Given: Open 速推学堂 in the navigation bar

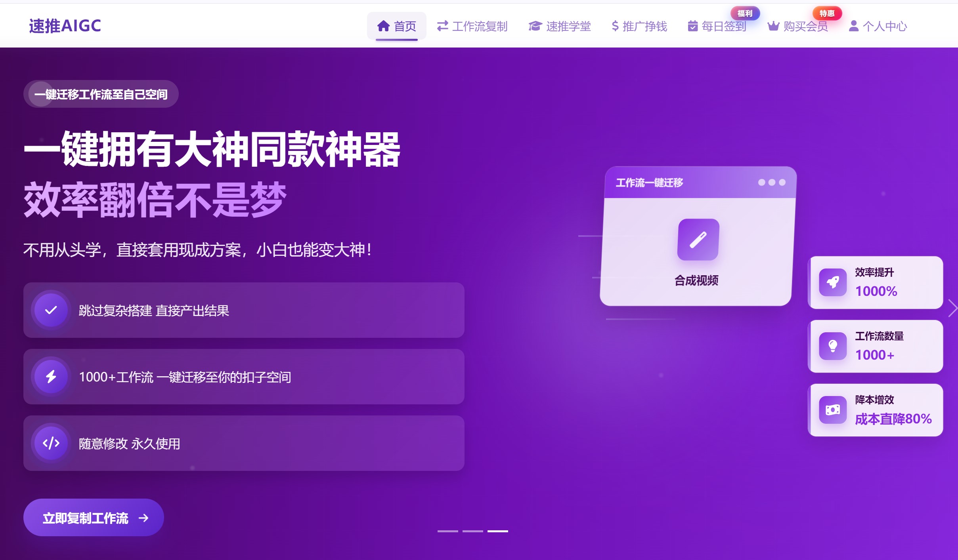Looking at the screenshot, I should [559, 26].
